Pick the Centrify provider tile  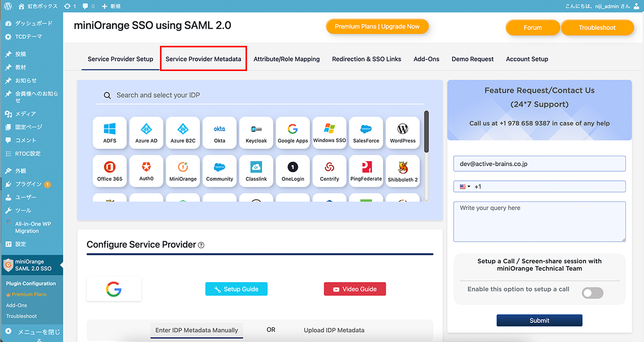pyautogui.click(x=330, y=171)
